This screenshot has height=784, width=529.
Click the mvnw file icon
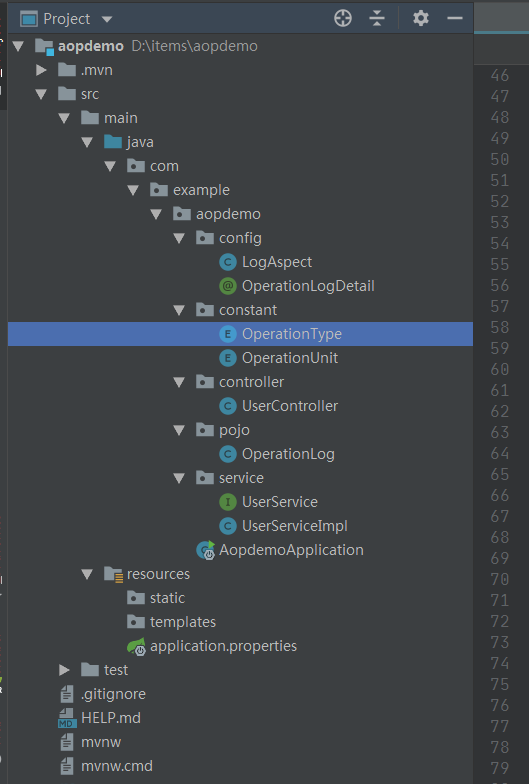tap(67, 742)
